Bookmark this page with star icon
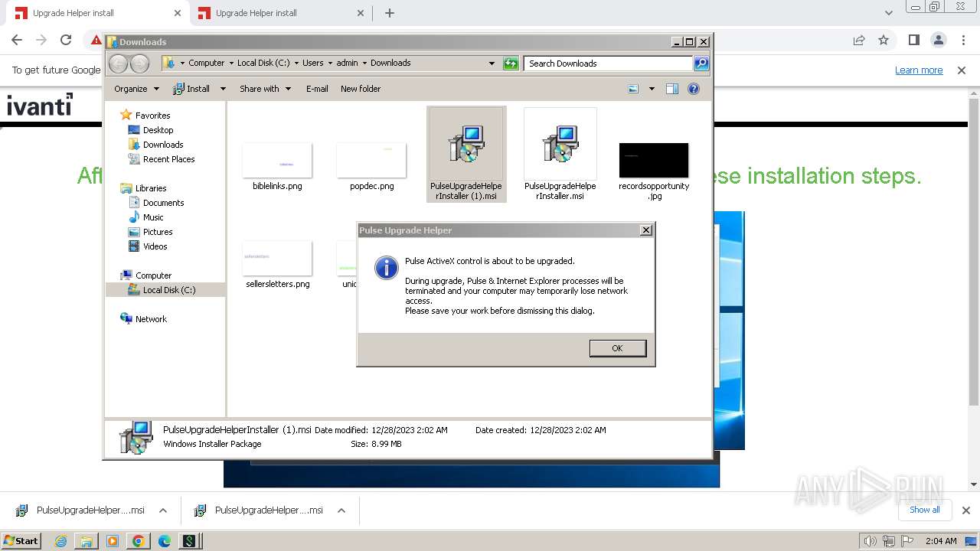Viewport: 980px width, 551px height. 884,40
